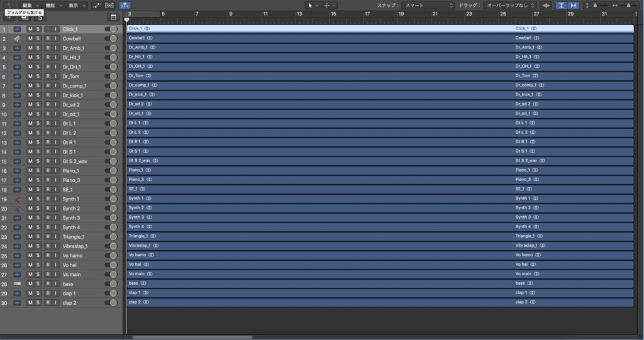Screen dimensions: 644x340
Task: Toggle the Piano_3 track on/off switch
Action: click(111, 180)
